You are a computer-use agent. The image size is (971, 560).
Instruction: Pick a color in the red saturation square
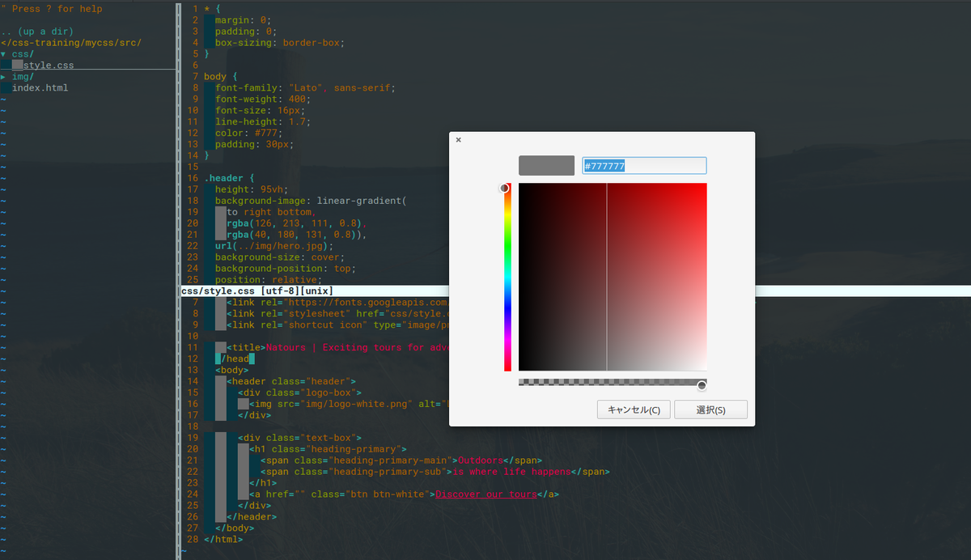[x=613, y=277]
